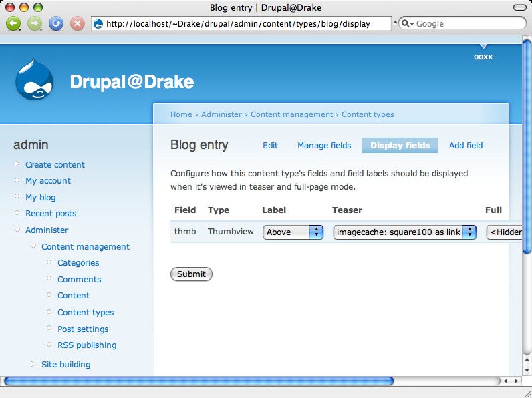Image resolution: width=532 pixels, height=398 pixels.
Task: Open the Teaser imagecache square100 dropdown
Action: tap(405, 232)
